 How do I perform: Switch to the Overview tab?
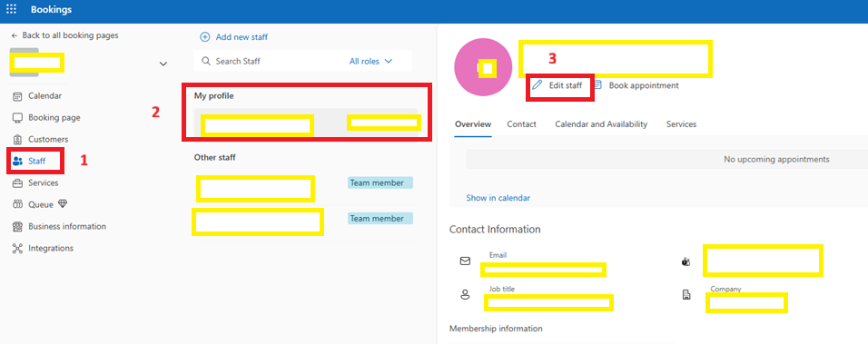pos(473,124)
